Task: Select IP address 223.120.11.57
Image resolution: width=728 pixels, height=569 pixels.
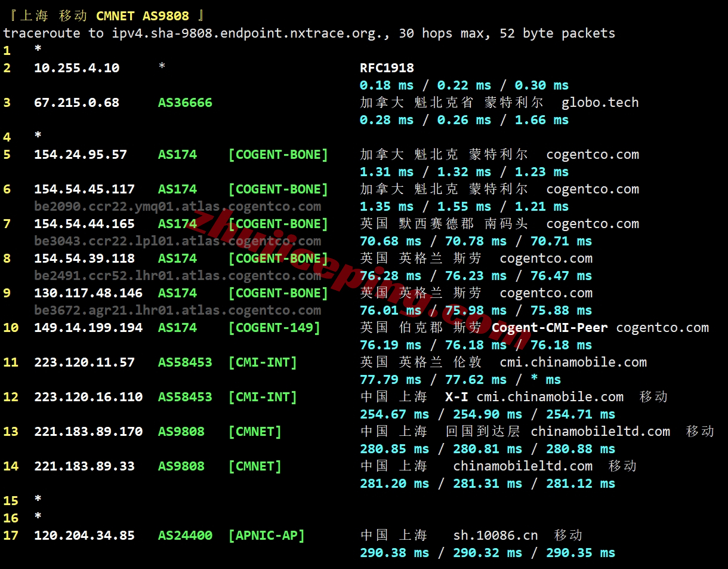Action: click(84, 362)
